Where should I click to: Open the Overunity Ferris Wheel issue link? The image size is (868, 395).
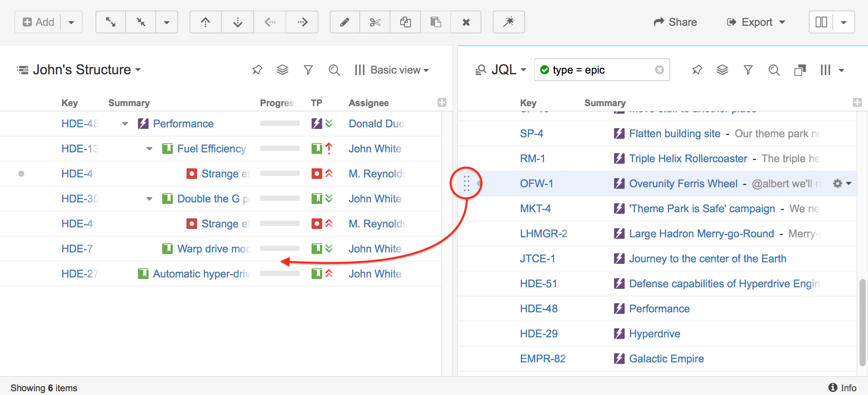point(683,183)
